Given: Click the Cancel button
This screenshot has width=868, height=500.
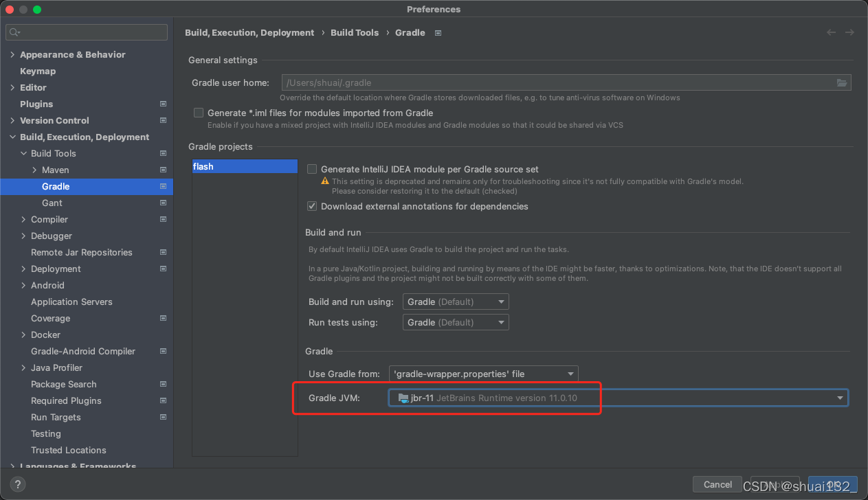Looking at the screenshot, I should [717, 484].
